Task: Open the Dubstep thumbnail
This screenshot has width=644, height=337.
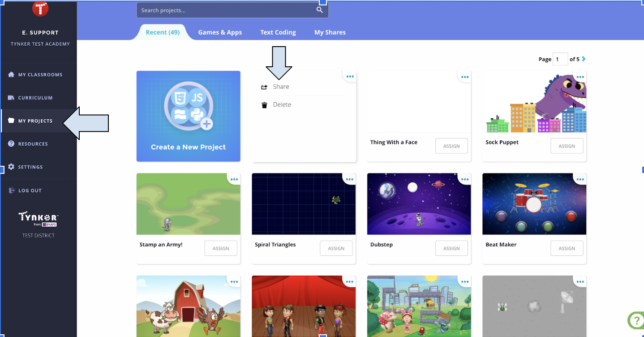Action: click(x=419, y=204)
